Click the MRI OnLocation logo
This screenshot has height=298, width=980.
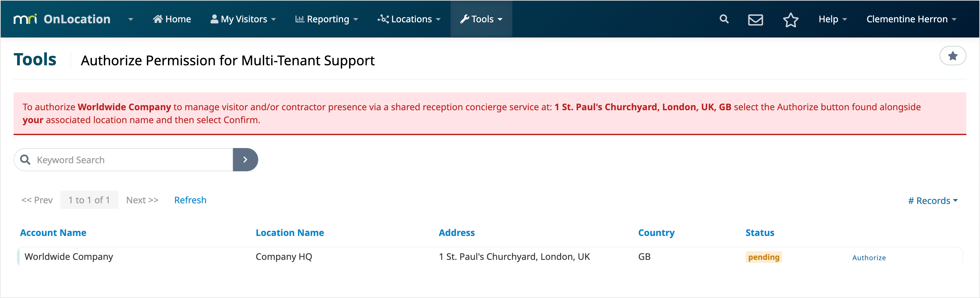(62, 19)
